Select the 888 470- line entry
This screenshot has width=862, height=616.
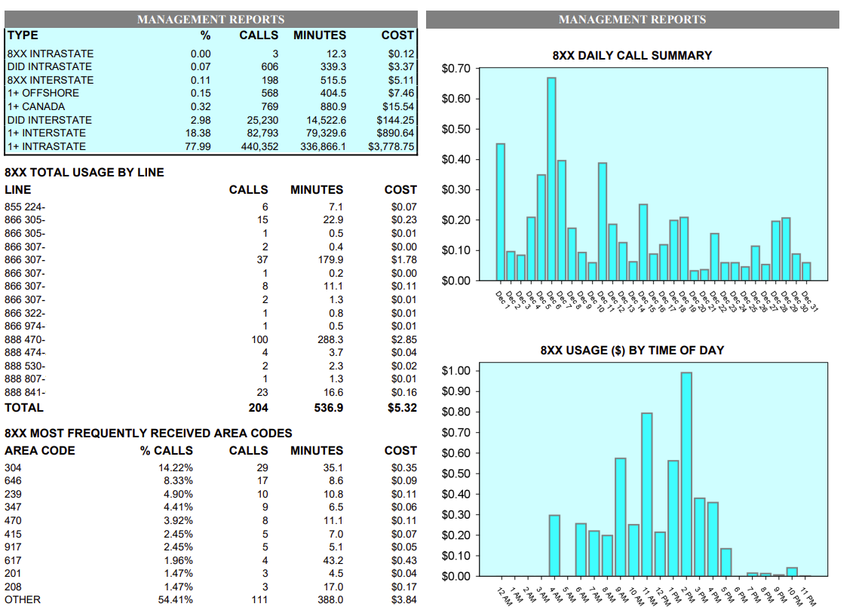[25, 339]
